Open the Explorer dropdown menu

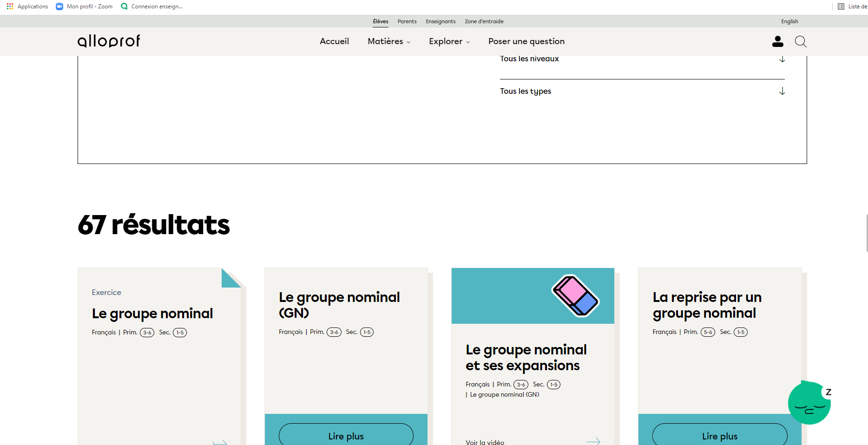tap(449, 41)
